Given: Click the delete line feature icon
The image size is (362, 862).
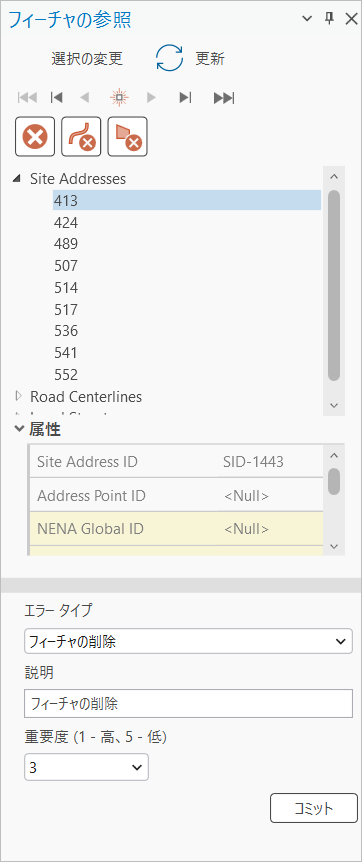Looking at the screenshot, I should pos(81,136).
